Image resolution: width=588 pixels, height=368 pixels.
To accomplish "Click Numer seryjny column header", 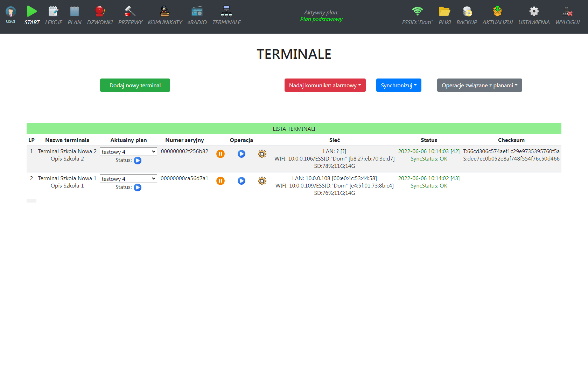I will [184, 140].
